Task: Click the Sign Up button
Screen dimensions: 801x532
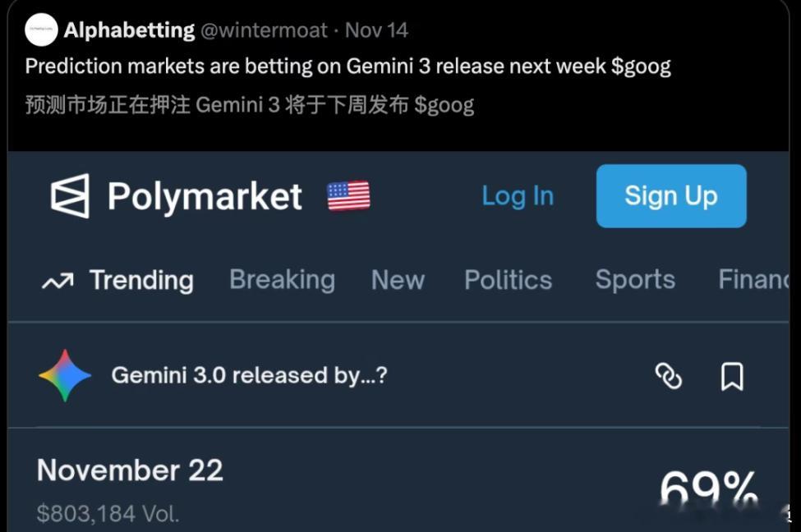Action: pyautogui.click(x=671, y=196)
